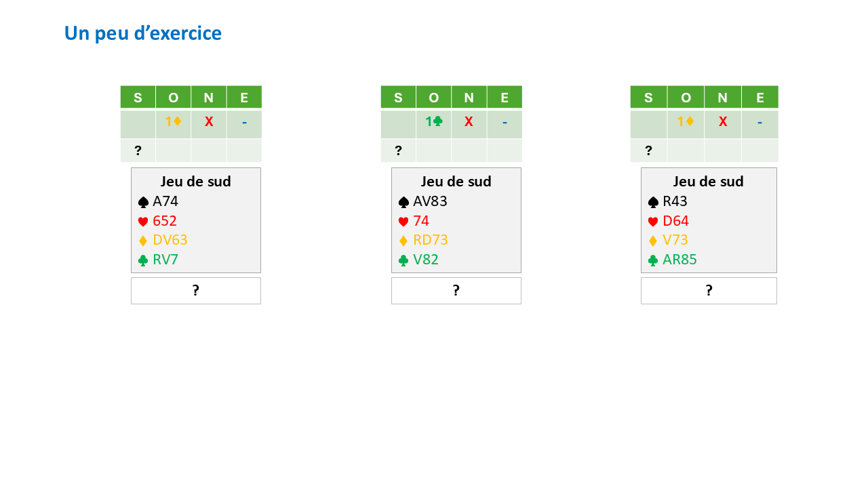Click the answer box below the RV7 hand
868x488 pixels.
coord(195,290)
